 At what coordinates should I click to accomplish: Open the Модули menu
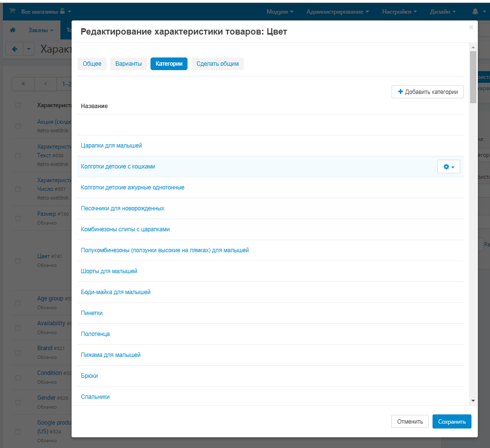coord(280,12)
